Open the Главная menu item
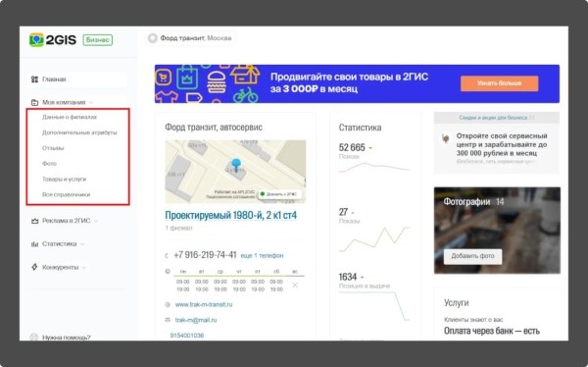The image size is (588, 367). (x=77, y=79)
